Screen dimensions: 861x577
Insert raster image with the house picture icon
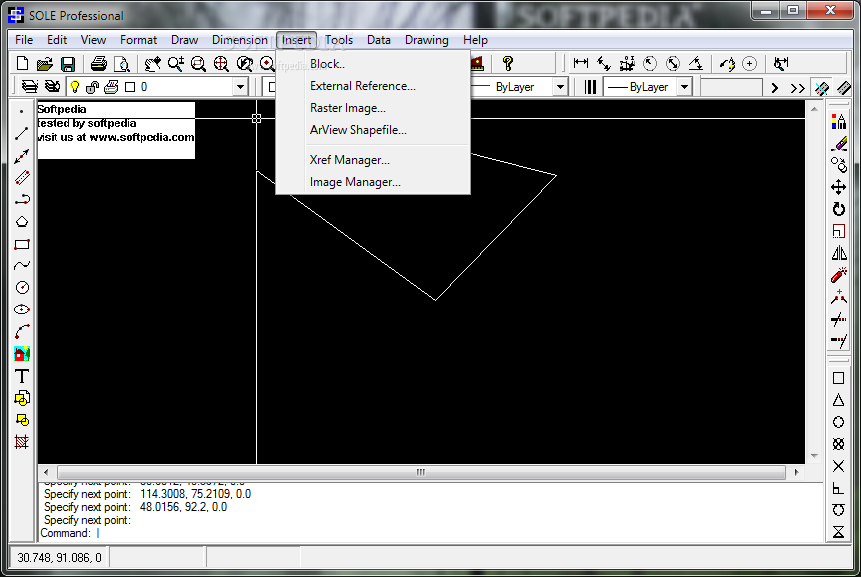click(21, 354)
